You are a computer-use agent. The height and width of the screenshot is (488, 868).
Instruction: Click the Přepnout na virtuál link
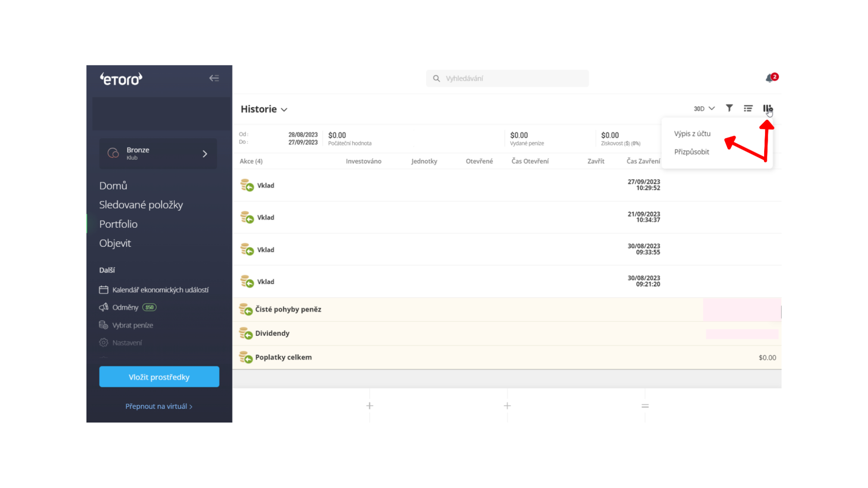point(158,406)
